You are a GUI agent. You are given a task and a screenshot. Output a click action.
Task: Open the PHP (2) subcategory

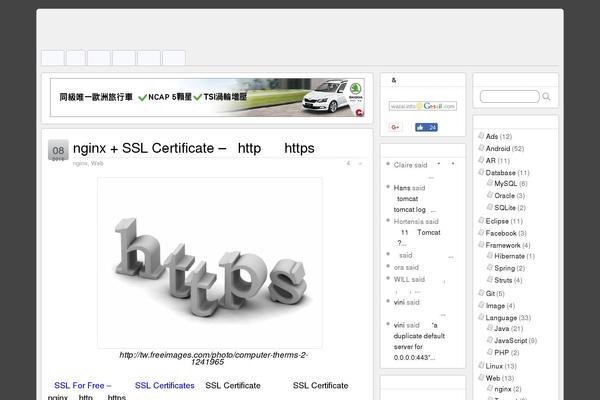coord(507,353)
